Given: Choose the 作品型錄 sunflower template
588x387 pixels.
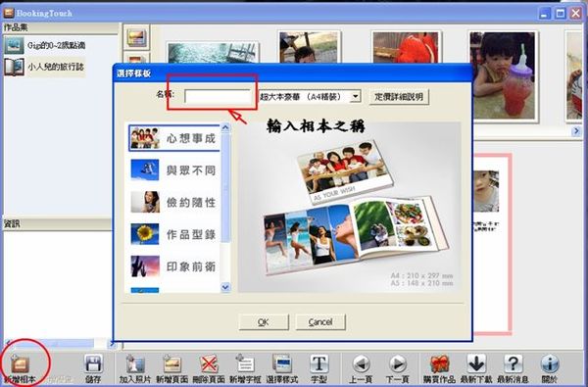Looking at the screenshot, I should [174, 234].
